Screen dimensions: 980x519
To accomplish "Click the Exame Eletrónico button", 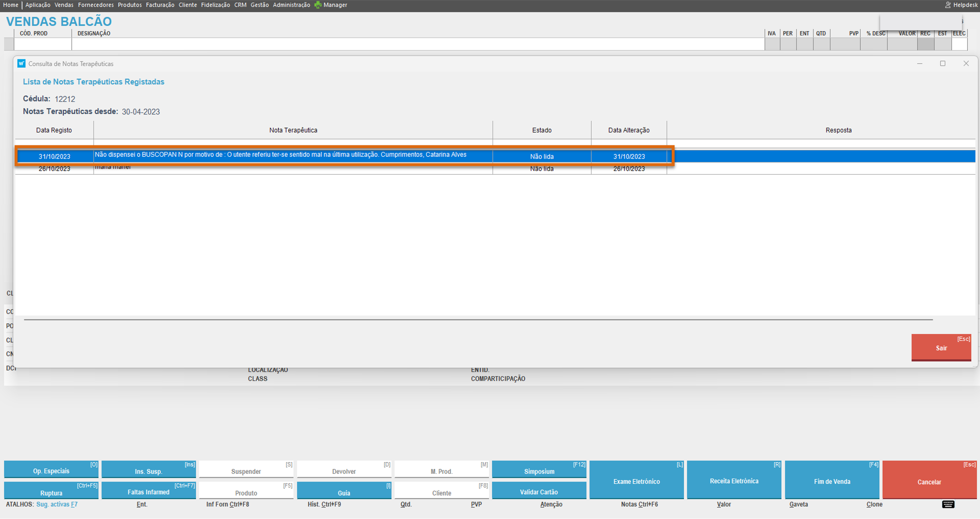I will point(636,481).
